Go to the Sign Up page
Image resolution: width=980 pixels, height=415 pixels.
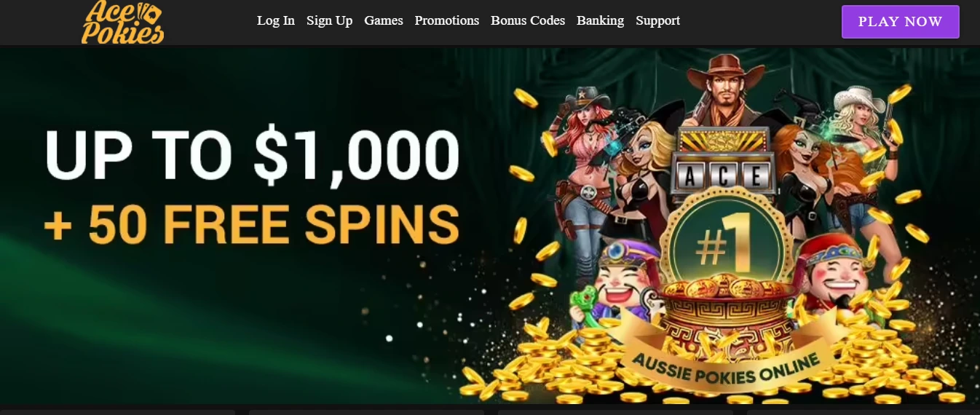pyautogui.click(x=329, y=21)
